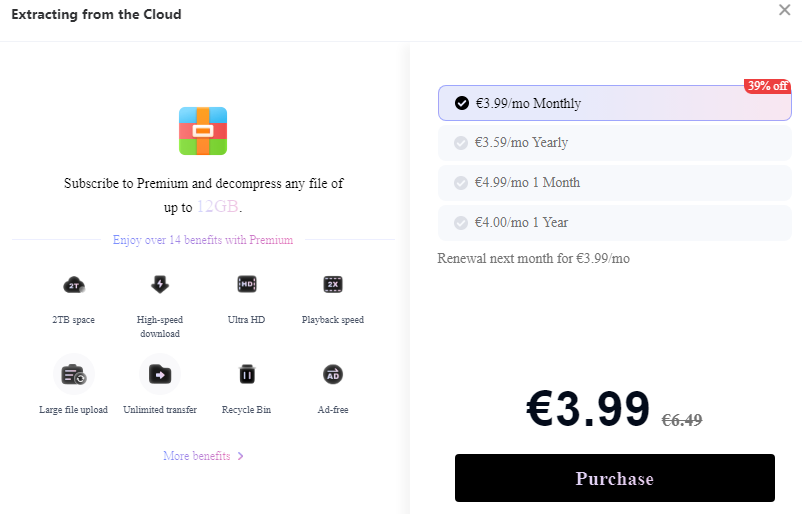Click the Purchase button

click(x=615, y=478)
